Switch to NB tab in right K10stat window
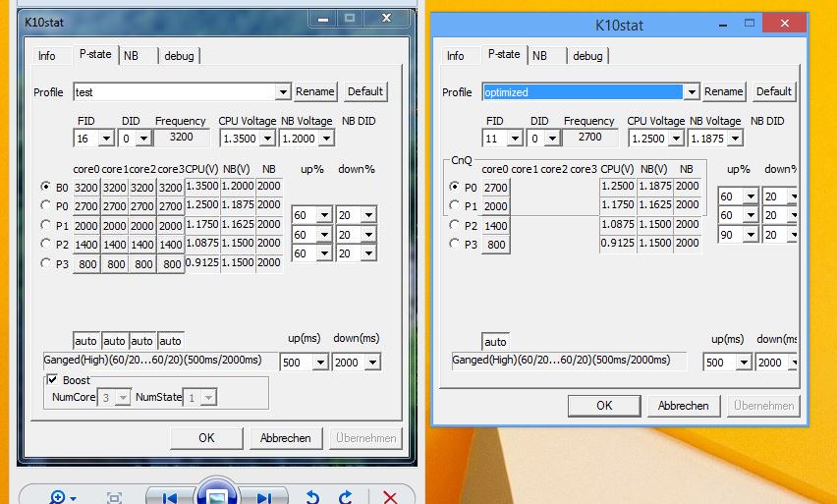 [x=539, y=56]
